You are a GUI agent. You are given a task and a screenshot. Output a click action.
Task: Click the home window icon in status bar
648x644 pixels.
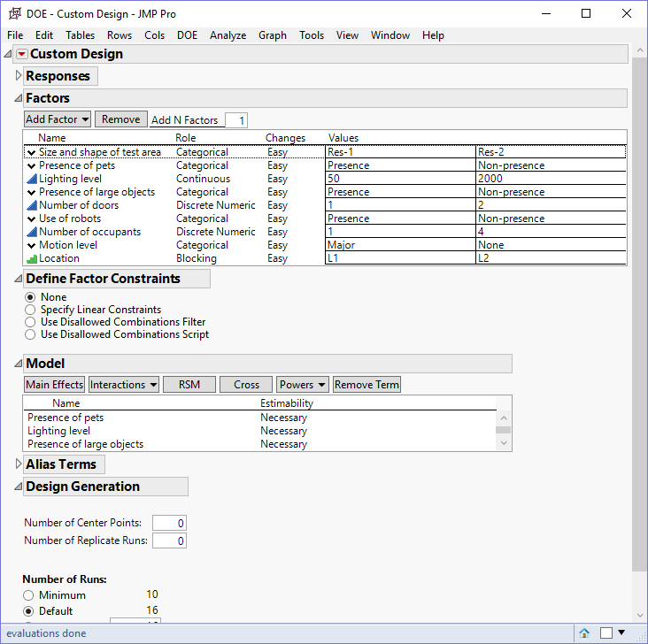[x=584, y=632]
